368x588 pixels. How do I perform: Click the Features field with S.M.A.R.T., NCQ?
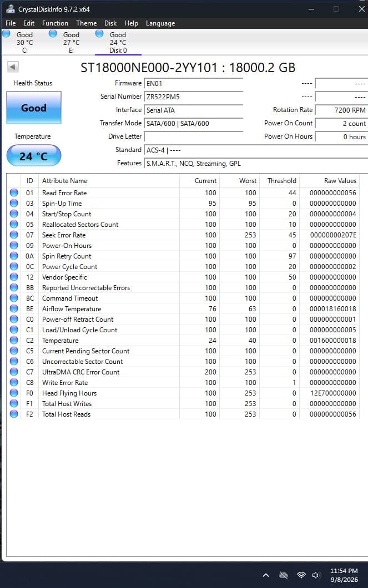coord(256,164)
